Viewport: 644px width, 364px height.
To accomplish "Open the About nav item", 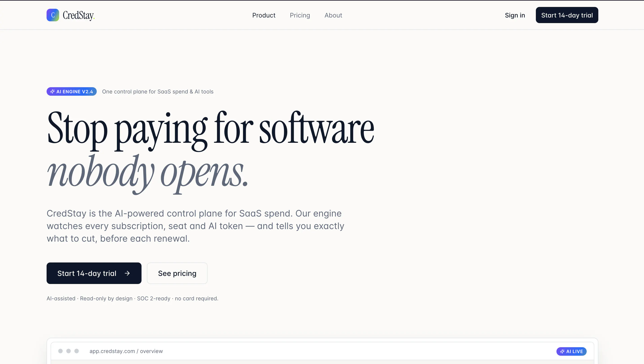I will tap(333, 15).
